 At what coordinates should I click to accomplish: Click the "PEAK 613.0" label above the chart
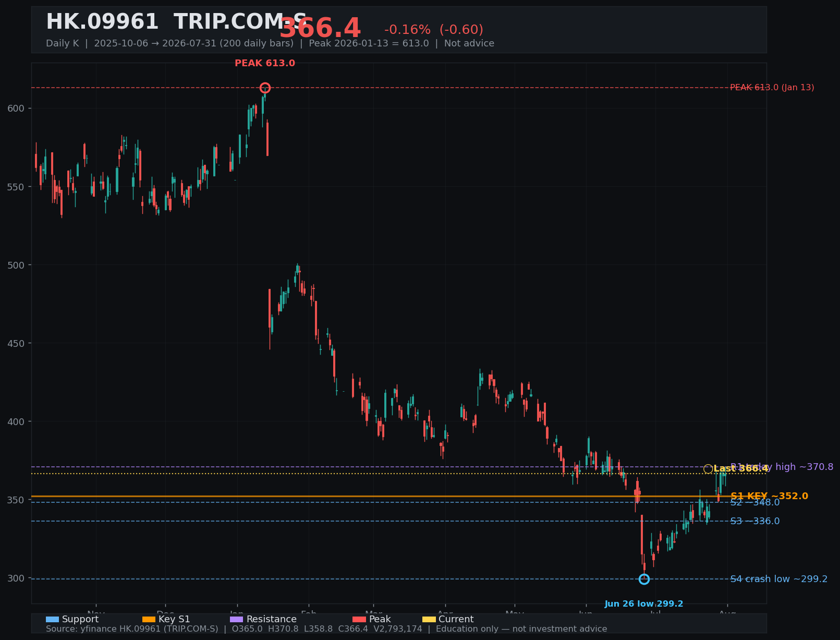coord(265,63)
